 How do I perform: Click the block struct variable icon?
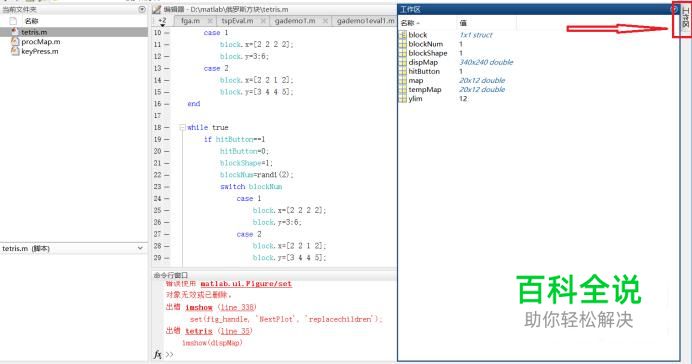(402, 35)
